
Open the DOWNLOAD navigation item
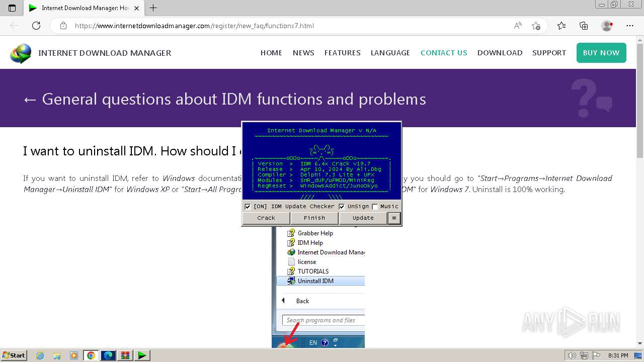pos(500,53)
